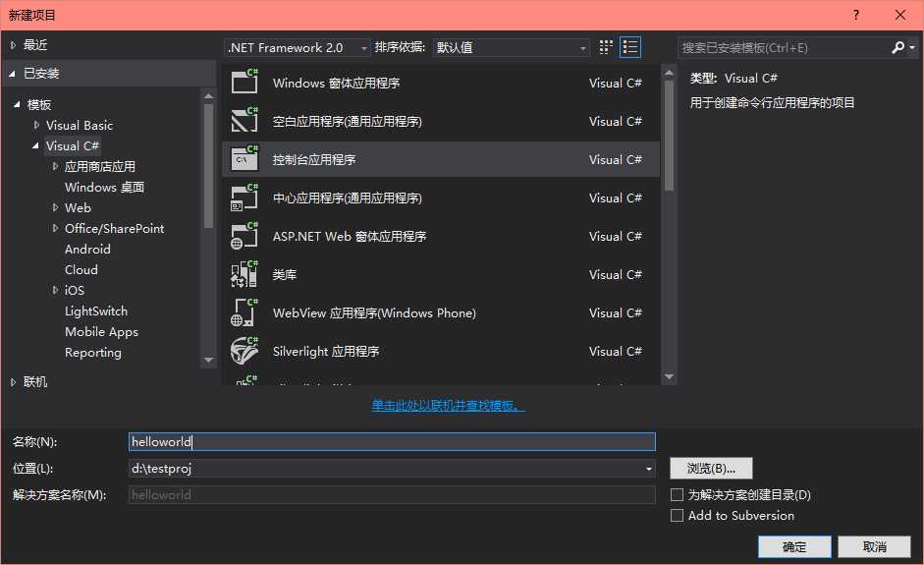
Task: Switch to small icons view
Action: (x=606, y=47)
